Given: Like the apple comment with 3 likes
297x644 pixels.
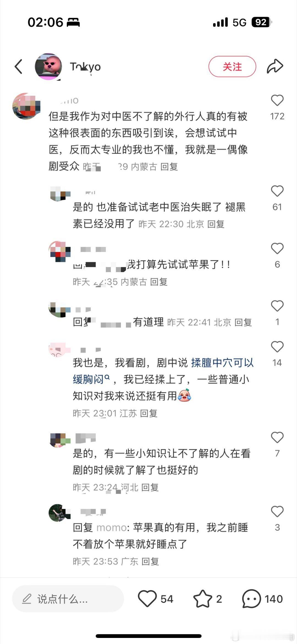Looking at the screenshot, I should pos(277,511).
